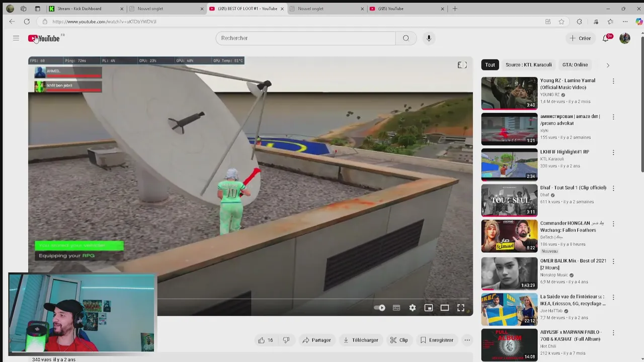644x362 pixels.
Task: Open Dhaf - Tout Seul thumbnail
Action: click(x=509, y=200)
